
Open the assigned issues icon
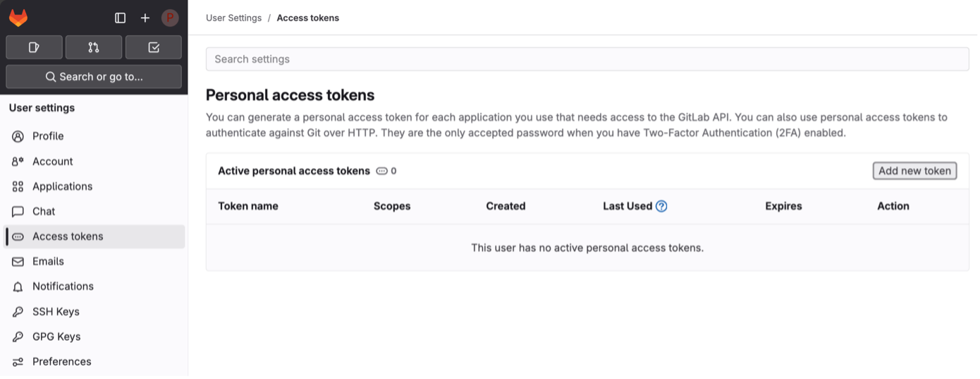tap(34, 47)
